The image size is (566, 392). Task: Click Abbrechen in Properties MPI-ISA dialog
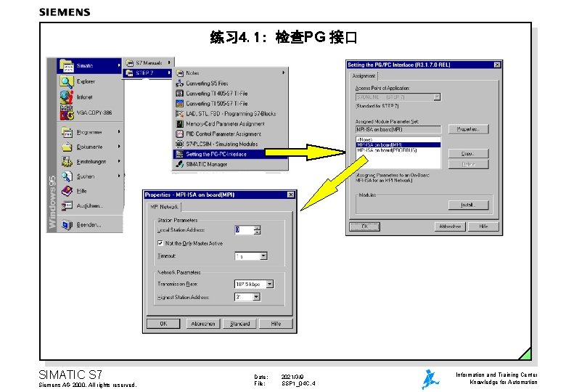203,324
